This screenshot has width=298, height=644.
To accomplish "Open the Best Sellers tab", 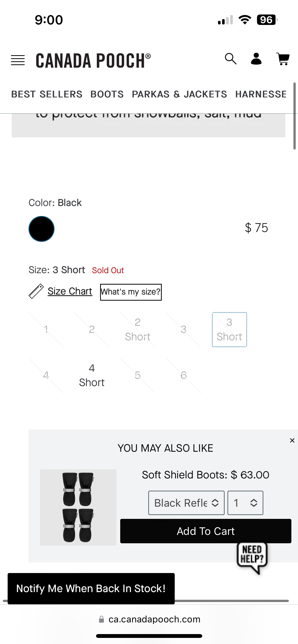I will click(47, 94).
